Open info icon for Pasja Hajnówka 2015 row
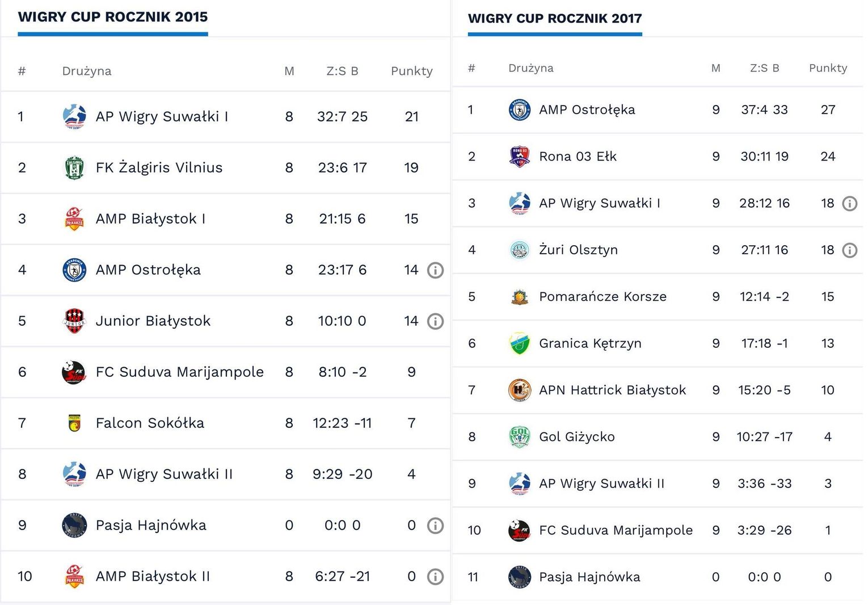Screen dimensions: 868x605 tap(435, 526)
